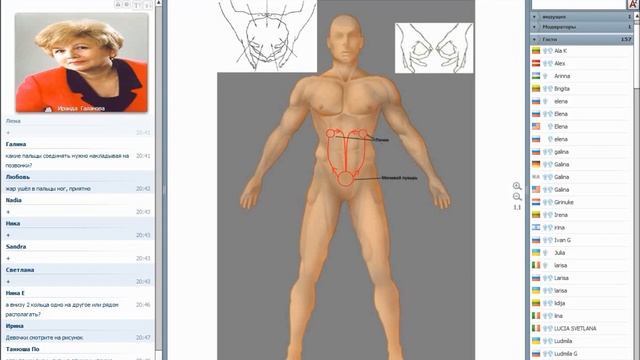Select participant Girinuke
This screenshot has width=640, height=360.
pyautogui.click(x=564, y=202)
